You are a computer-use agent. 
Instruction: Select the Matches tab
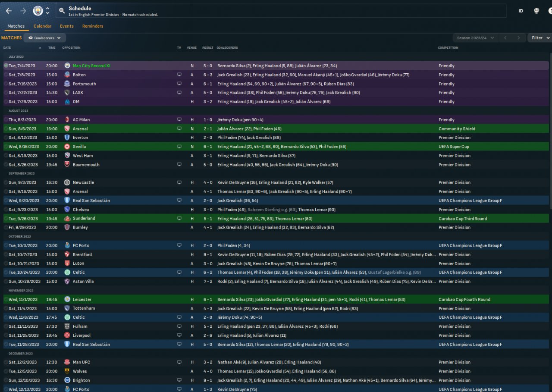point(16,26)
